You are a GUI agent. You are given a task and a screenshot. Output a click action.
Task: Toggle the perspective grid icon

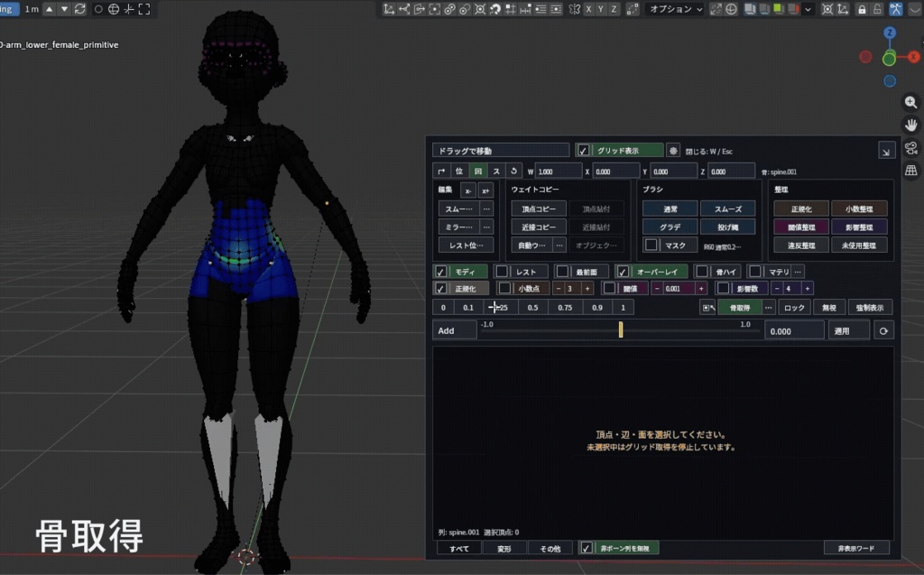(x=911, y=171)
